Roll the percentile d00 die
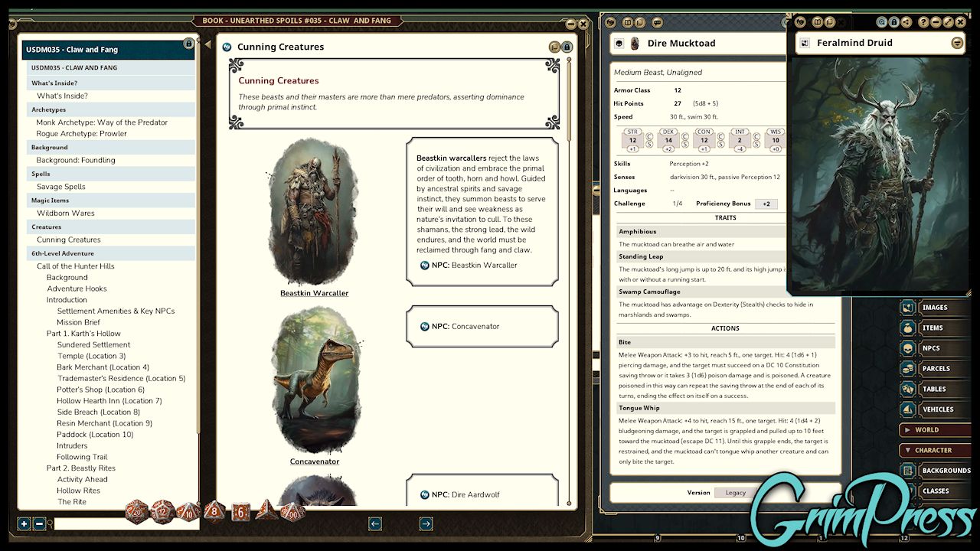This screenshot has width=980, height=551. (292, 512)
